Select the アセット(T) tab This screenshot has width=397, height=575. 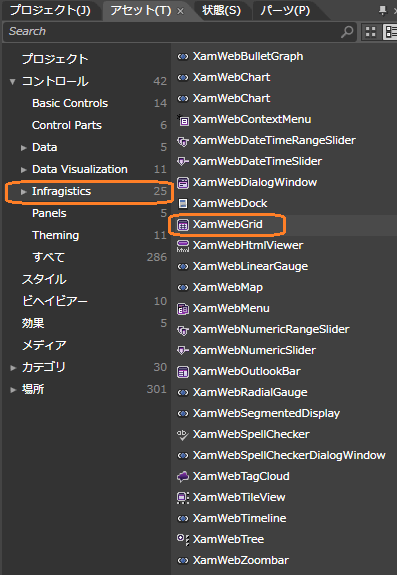tap(141, 11)
